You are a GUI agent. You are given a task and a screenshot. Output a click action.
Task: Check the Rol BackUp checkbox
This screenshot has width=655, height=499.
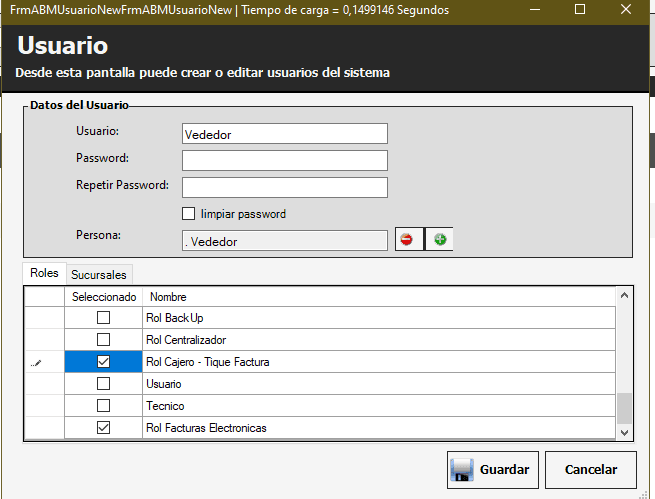[103, 318]
